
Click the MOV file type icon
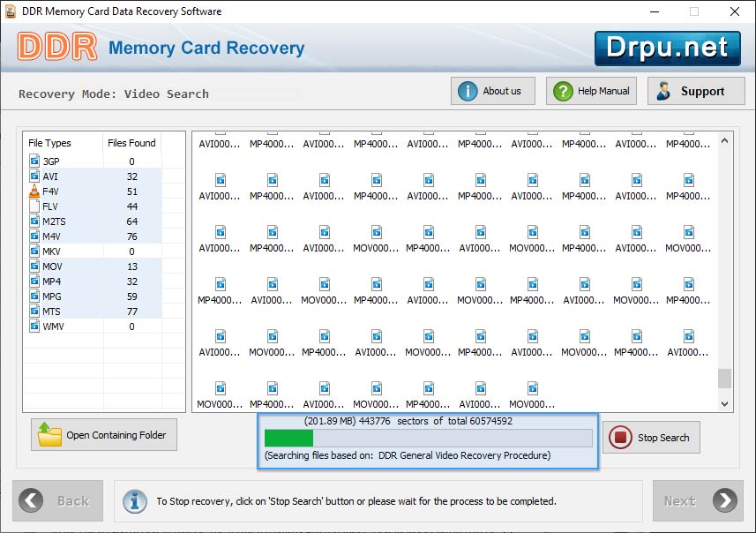tap(34, 266)
